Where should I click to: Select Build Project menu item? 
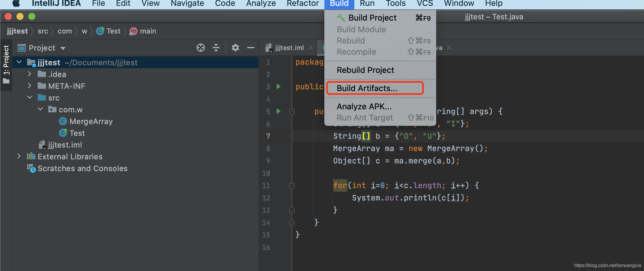[380, 18]
